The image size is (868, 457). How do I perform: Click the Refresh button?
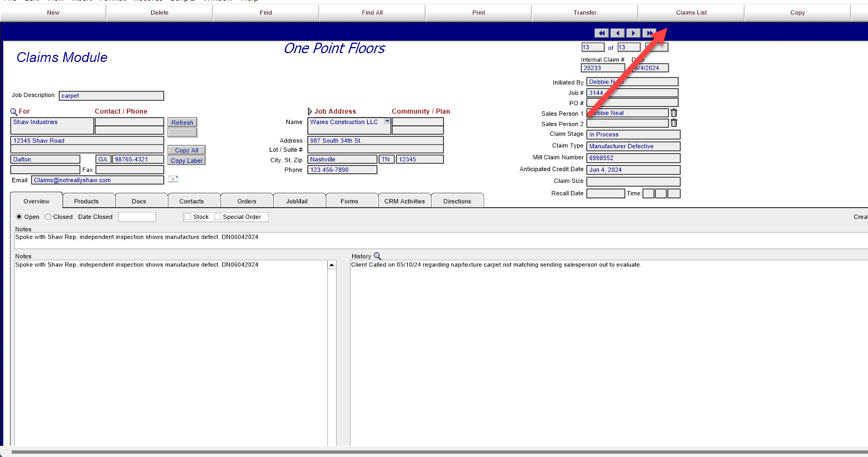pyautogui.click(x=182, y=122)
